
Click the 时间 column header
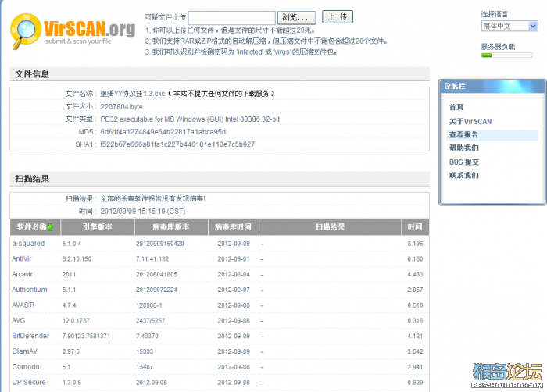tap(415, 227)
